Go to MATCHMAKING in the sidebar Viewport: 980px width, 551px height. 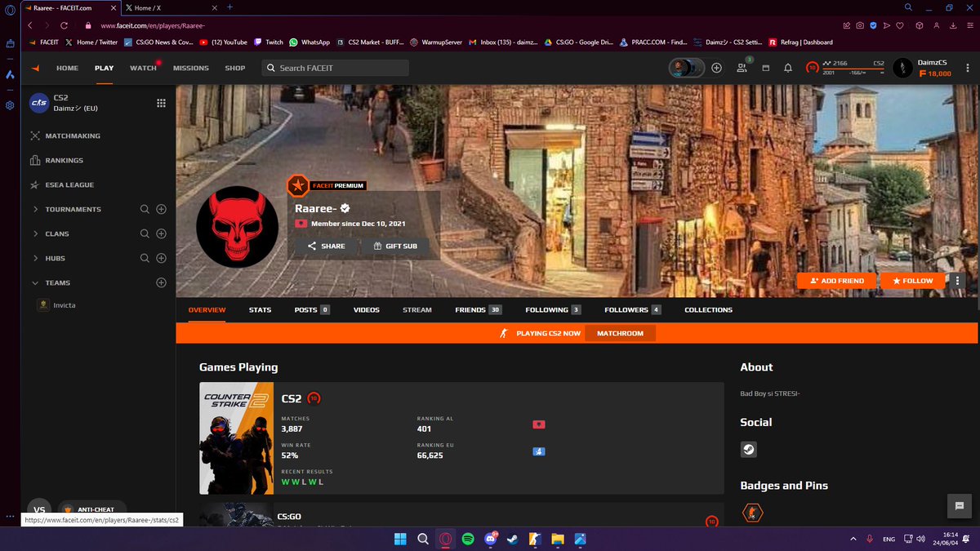[65, 136]
